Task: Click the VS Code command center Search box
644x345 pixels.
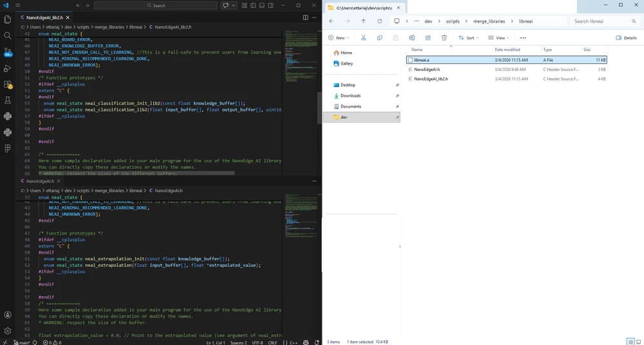Action: (155, 5)
